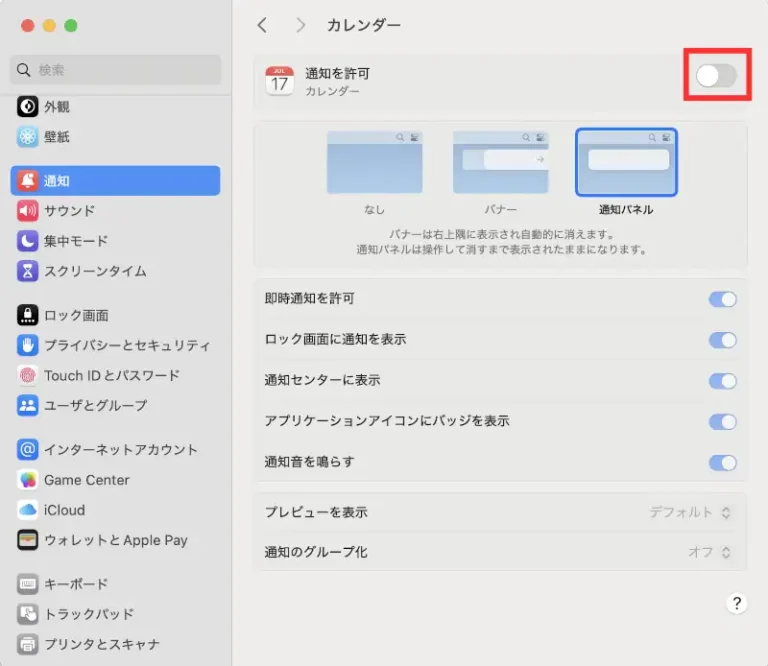The width and height of the screenshot is (768, 666).
Task: Click the iCloud cloud icon
Action: (x=27, y=510)
